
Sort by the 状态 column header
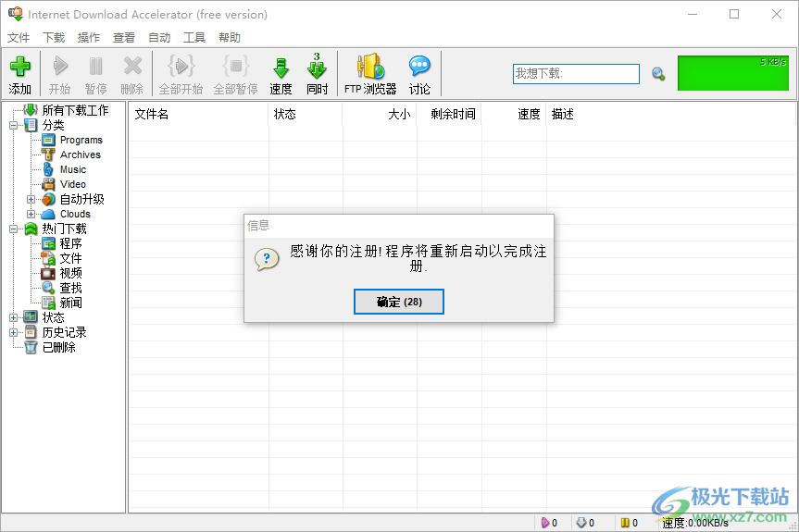(306, 114)
